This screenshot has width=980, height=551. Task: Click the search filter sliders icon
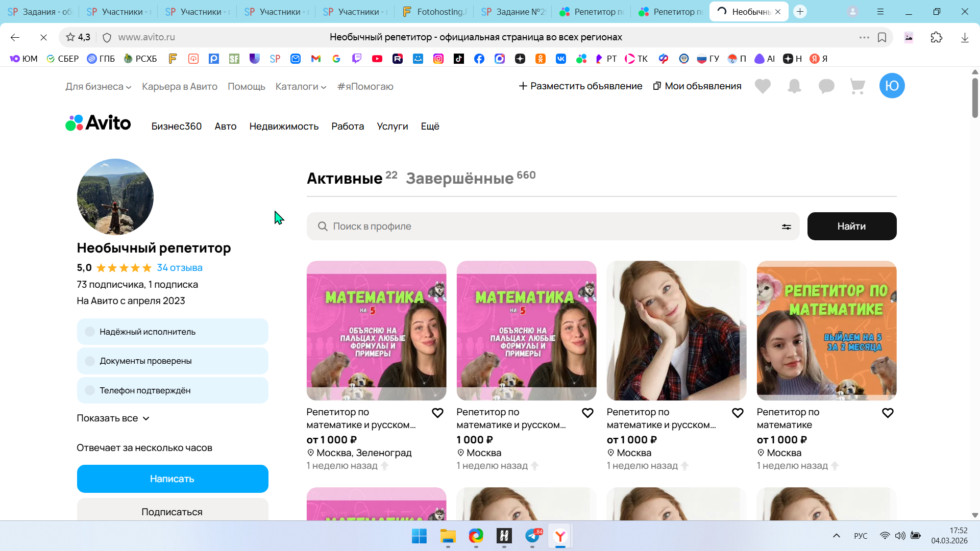click(786, 227)
